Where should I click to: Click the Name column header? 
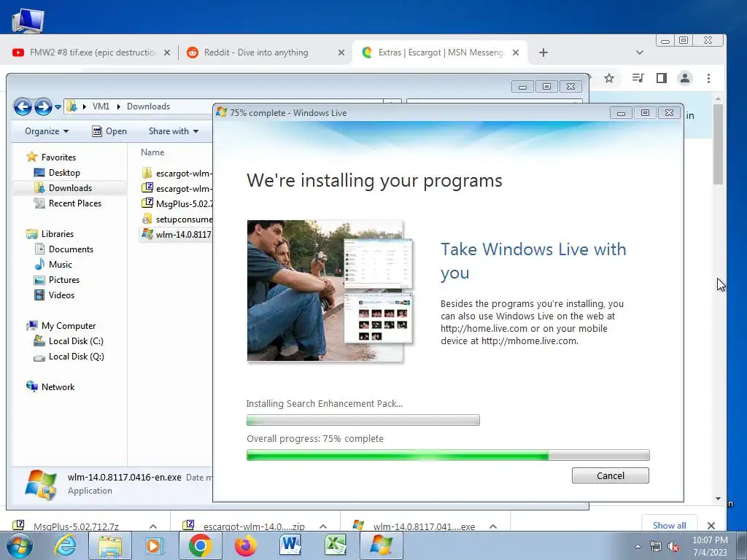coord(152,152)
